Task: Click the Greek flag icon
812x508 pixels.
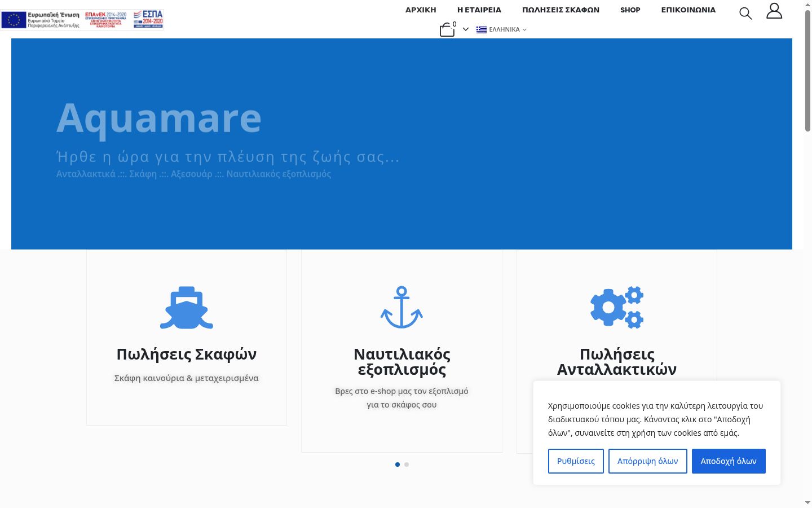Action: (x=482, y=30)
